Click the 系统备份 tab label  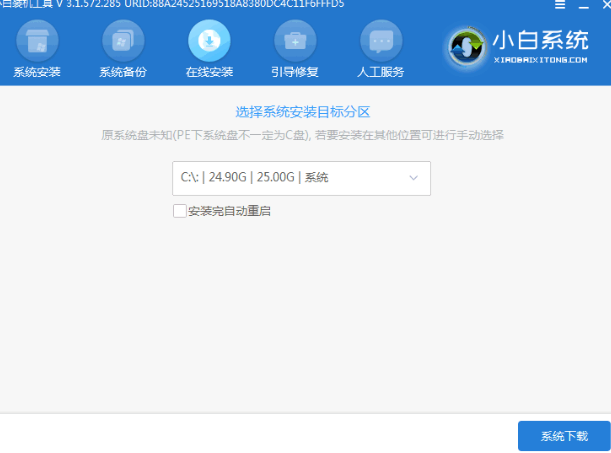[x=123, y=72]
